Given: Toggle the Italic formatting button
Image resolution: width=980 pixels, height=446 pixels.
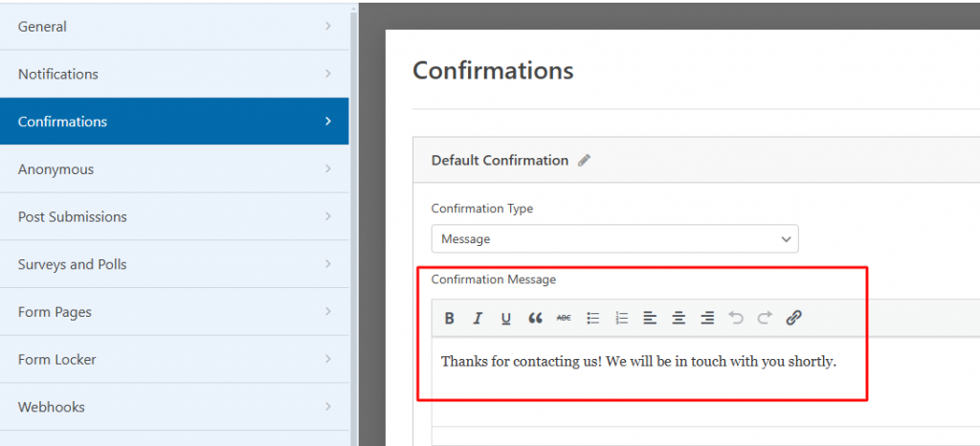Looking at the screenshot, I should 478,318.
